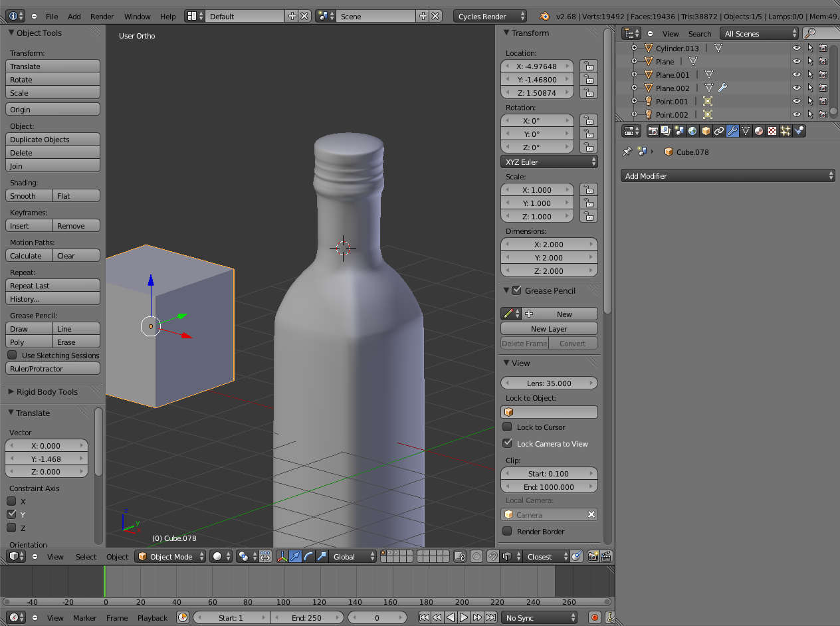Image resolution: width=840 pixels, height=626 pixels.
Task: Open the Scene properties tab icon
Action: (x=679, y=131)
